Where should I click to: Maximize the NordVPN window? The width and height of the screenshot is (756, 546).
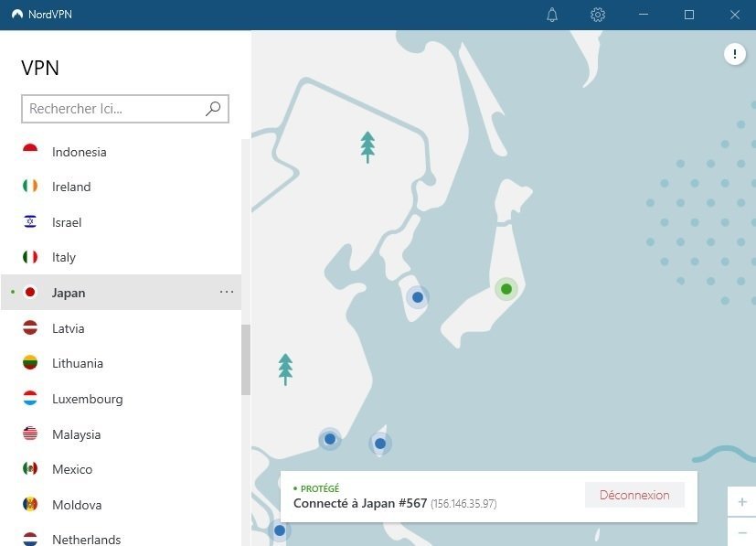[689, 15]
